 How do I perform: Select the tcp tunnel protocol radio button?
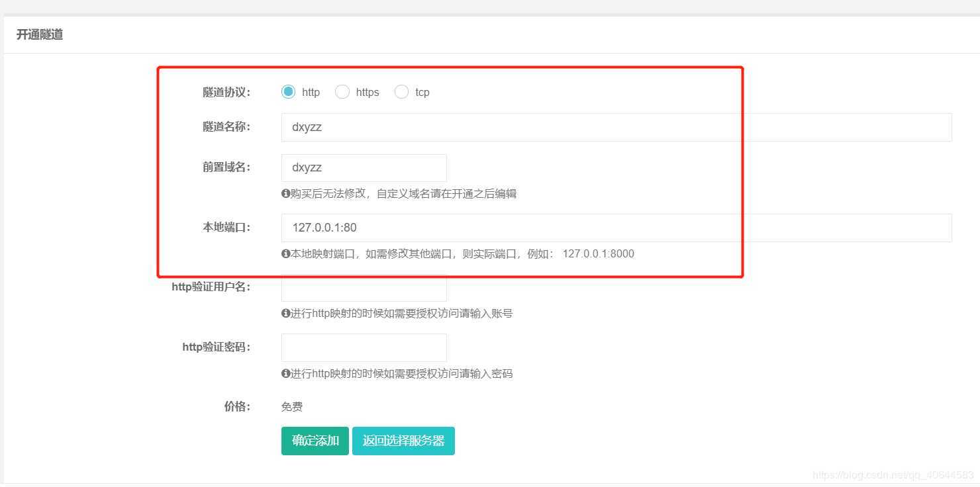click(x=401, y=92)
